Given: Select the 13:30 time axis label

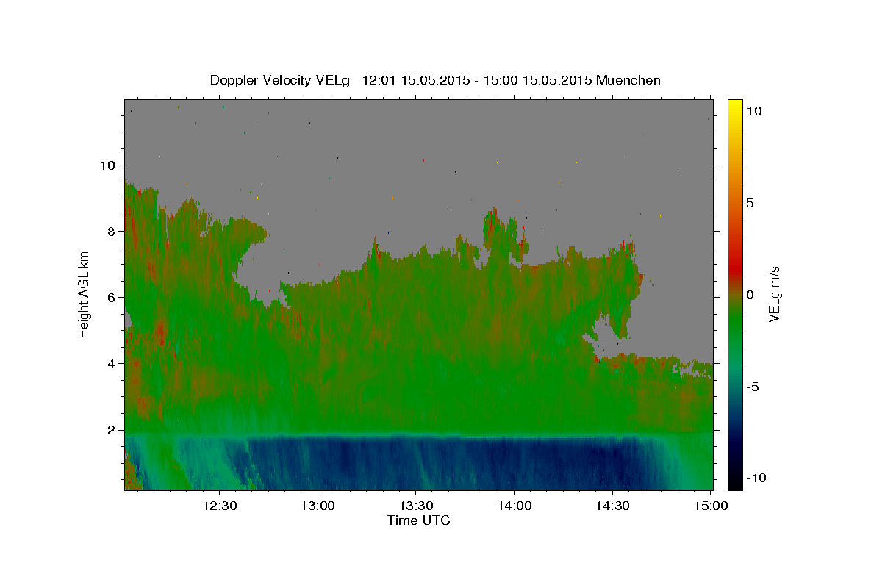Looking at the screenshot, I should coord(415,506).
